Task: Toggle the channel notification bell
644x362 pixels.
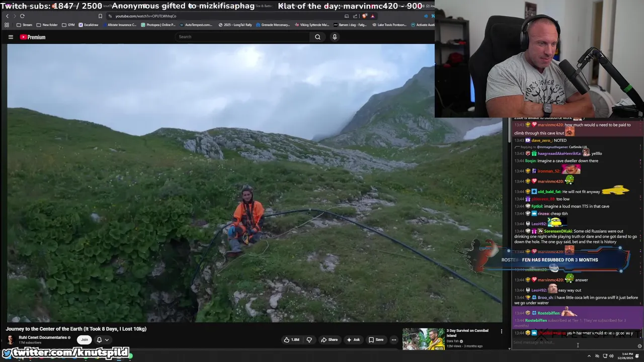Action: [99, 339]
